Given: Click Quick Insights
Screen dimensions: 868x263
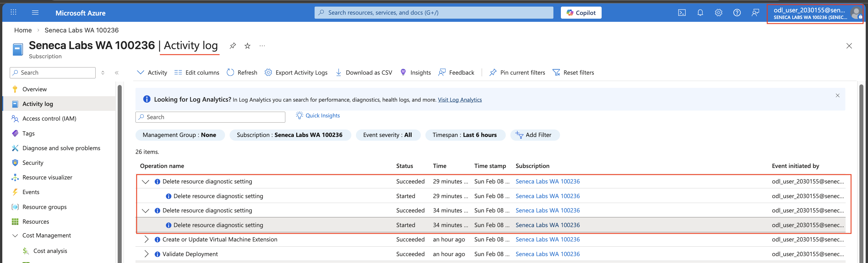Looking at the screenshot, I should click(318, 115).
